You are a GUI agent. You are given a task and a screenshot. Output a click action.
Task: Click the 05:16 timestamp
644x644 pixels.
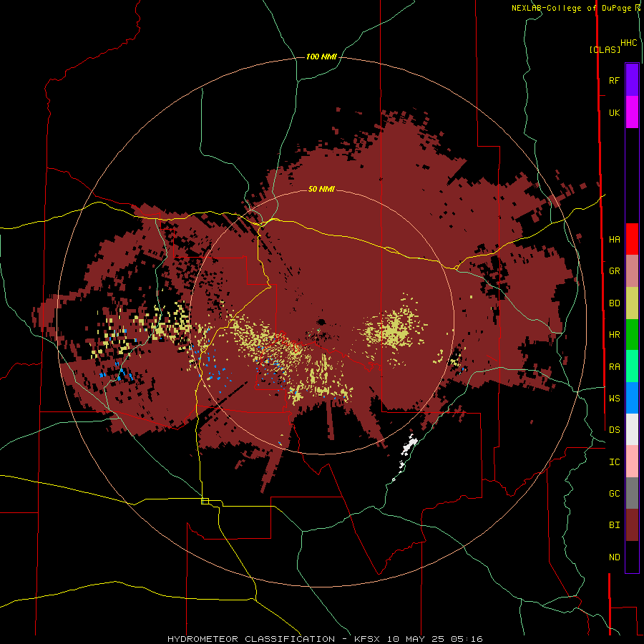click(466, 639)
